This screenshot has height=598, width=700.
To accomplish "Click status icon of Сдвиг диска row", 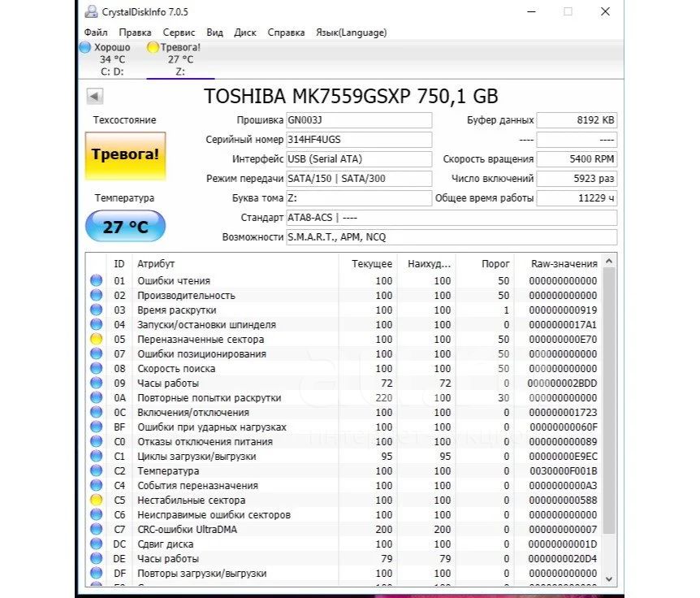I will click(x=97, y=544).
